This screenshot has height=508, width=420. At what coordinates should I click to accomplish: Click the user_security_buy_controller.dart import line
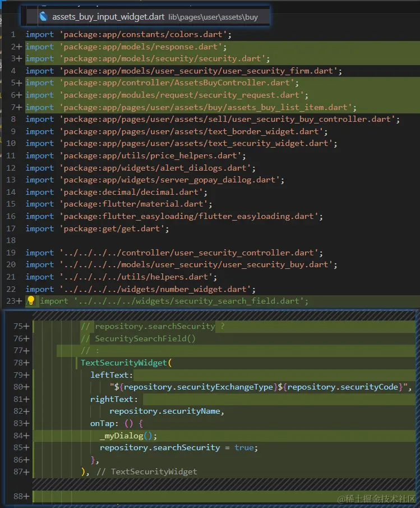pyautogui.click(x=213, y=119)
